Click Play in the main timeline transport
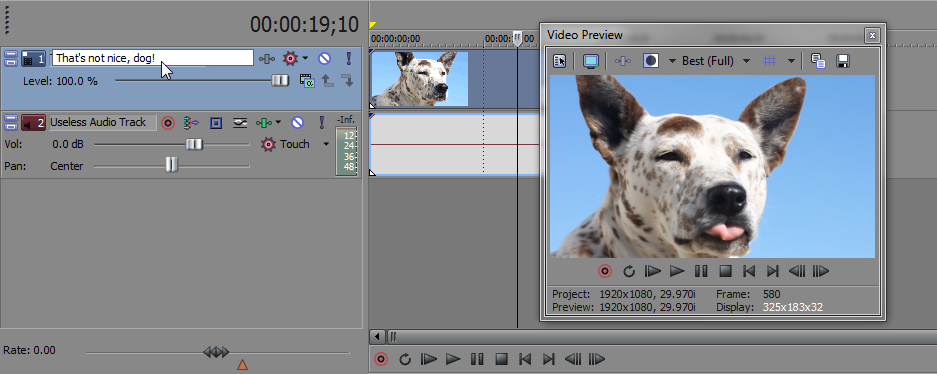937x374 pixels. [453, 359]
